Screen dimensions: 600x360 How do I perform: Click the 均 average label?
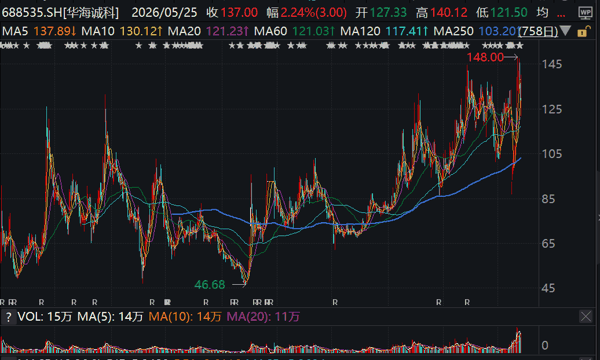point(542,13)
